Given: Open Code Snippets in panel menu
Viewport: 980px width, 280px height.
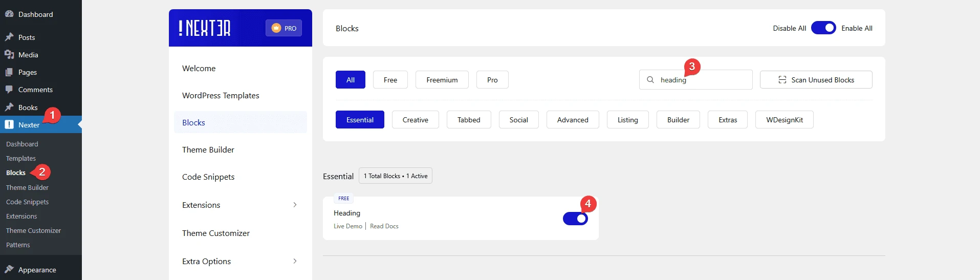Looking at the screenshot, I should coord(241,177).
